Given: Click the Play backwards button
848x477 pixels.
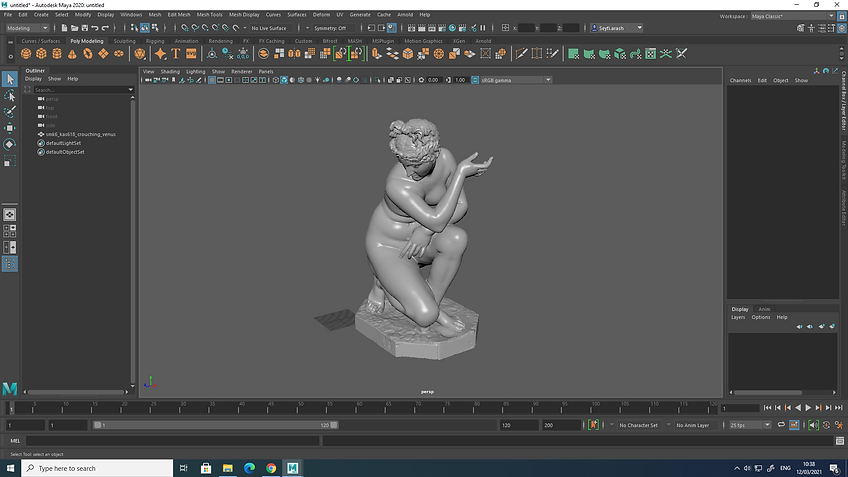Looking at the screenshot, I should tap(798, 408).
